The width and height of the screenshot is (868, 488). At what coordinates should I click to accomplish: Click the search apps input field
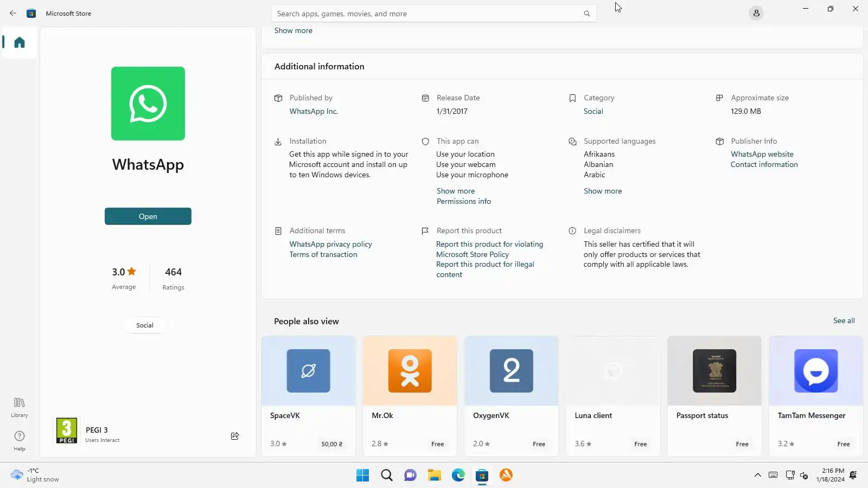[434, 14]
